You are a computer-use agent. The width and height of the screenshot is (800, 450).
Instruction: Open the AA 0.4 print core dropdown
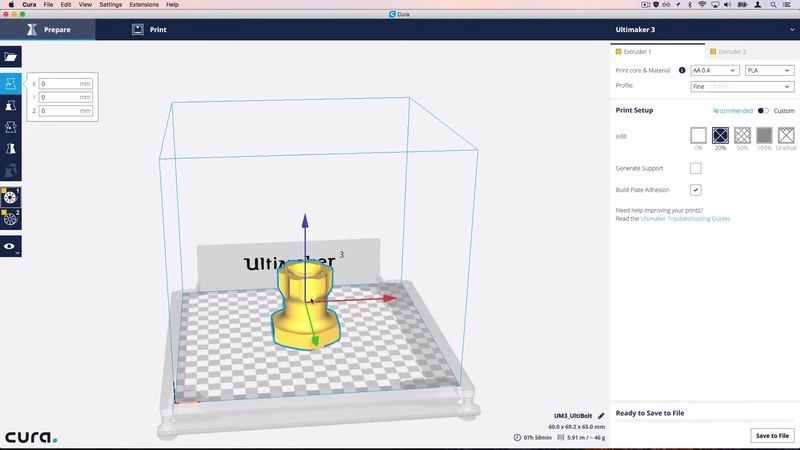click(x=714, y=71)
